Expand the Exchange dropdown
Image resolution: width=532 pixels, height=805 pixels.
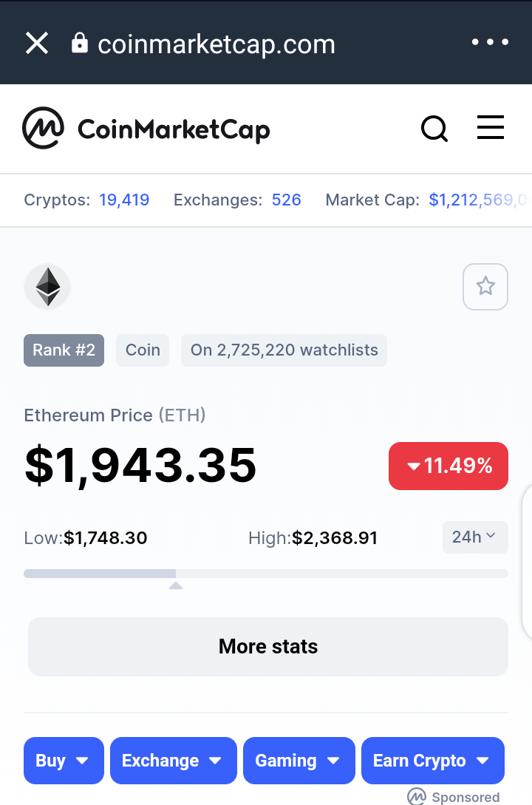pos(174,761)
